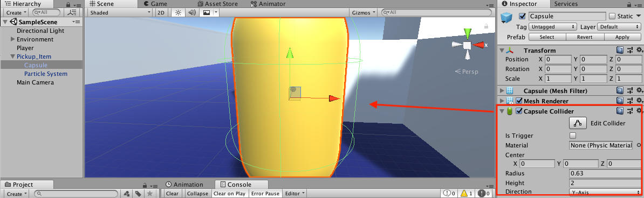Open the Shaded draw mode dropdown
This screenshot has width=644, height=198.
coord(120,13)
